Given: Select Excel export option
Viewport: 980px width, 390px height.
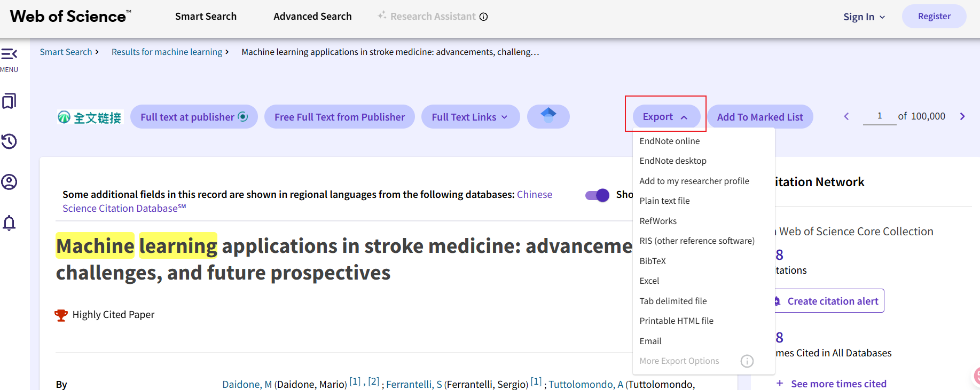Looking at the screenshot, I should tap(649, 281).
